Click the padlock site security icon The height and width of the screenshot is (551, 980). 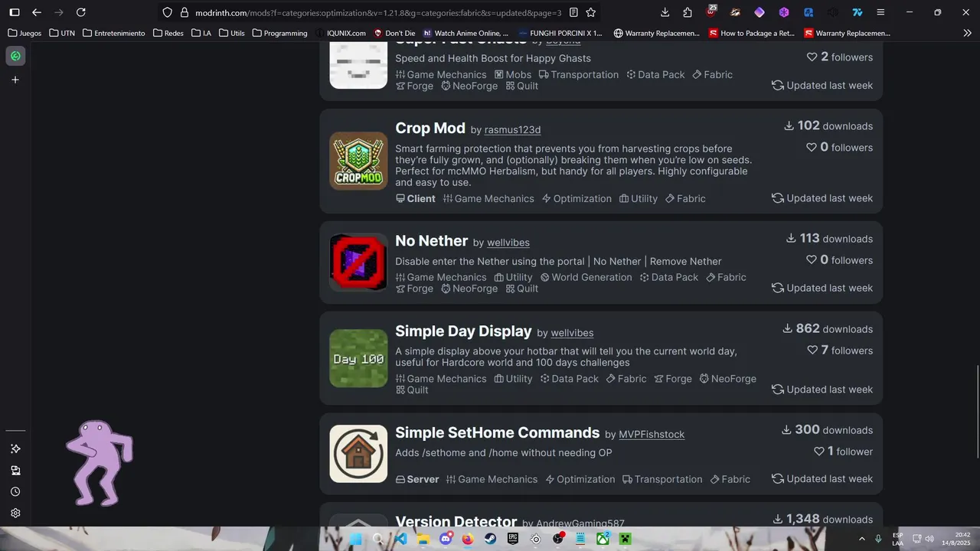click(x=184, y=12)
